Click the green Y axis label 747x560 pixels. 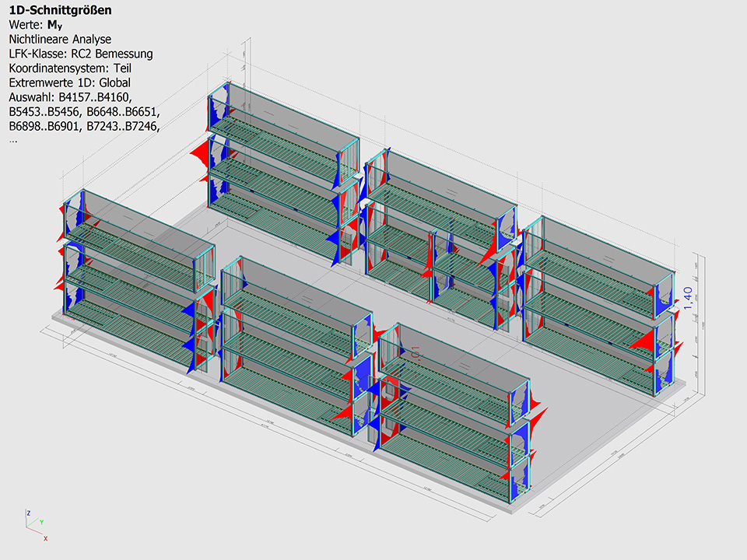coord(40,522)
